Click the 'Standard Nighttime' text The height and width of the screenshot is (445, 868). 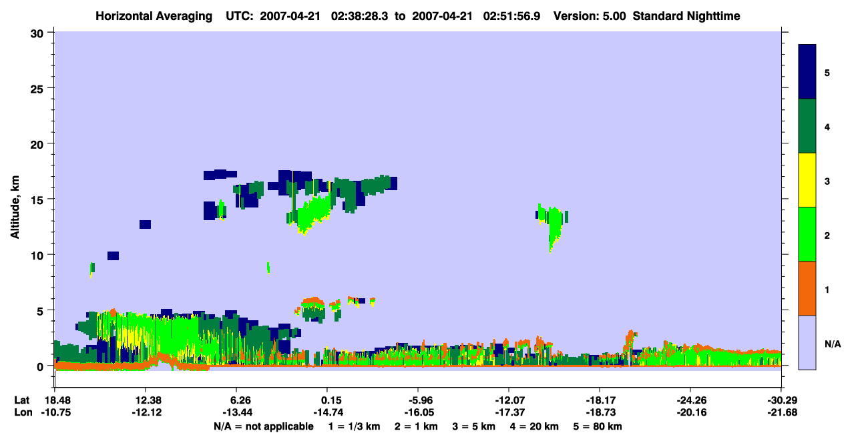click(x=686, y=16)
